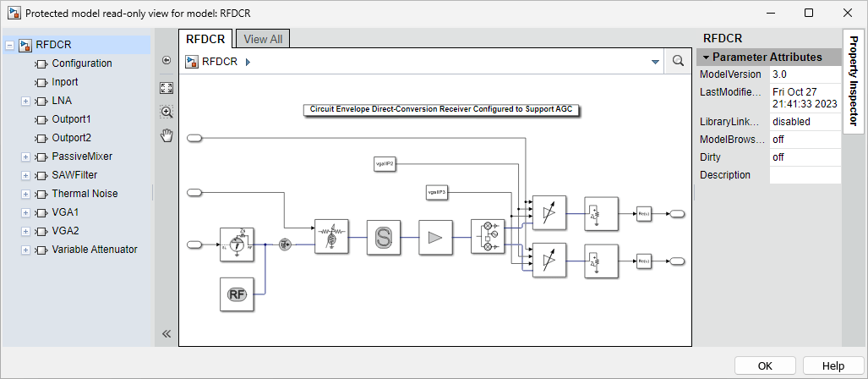Click the OK button

(x=765, y=365)
